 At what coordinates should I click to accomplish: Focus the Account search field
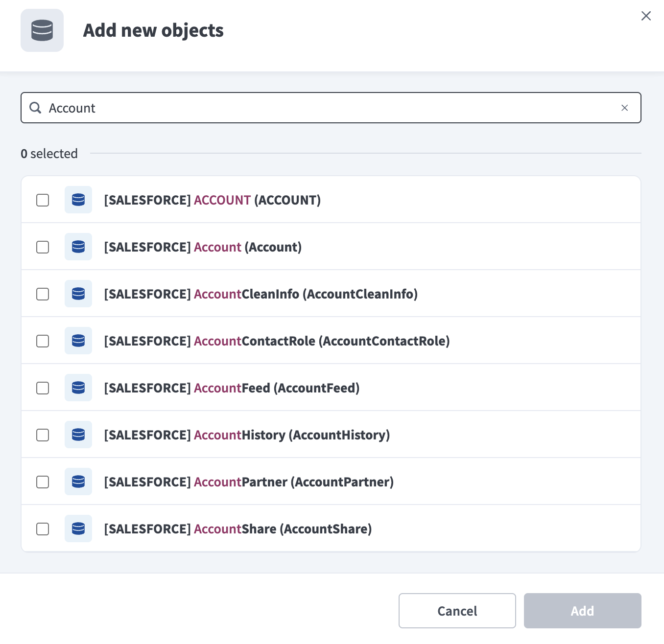(331, 108)
